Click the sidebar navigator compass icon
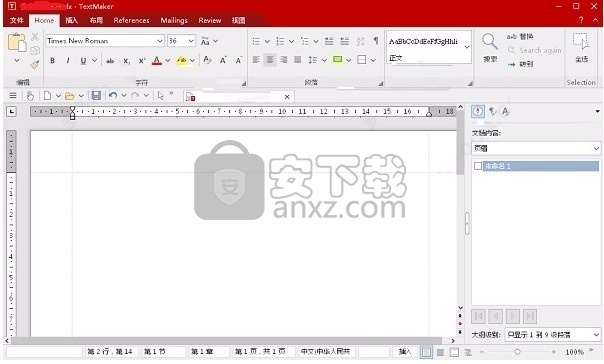 tap(478, 111)
